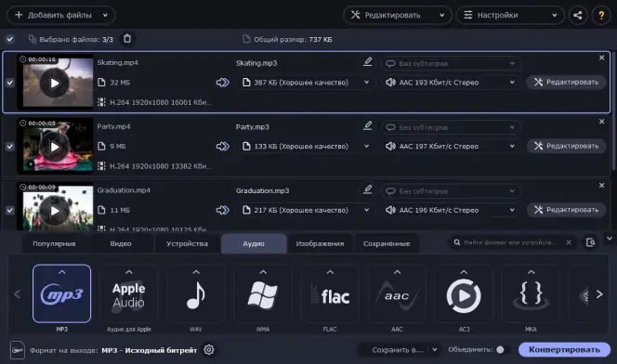Remove Graduation.mp4 from the list
This screenshot has height=364, width=617.
tap(601, 185)
